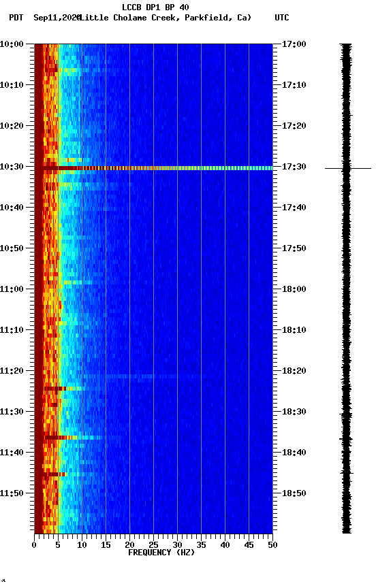Click the 'PDT' timezone label
The image size is (376, 588).
(16, 18)
